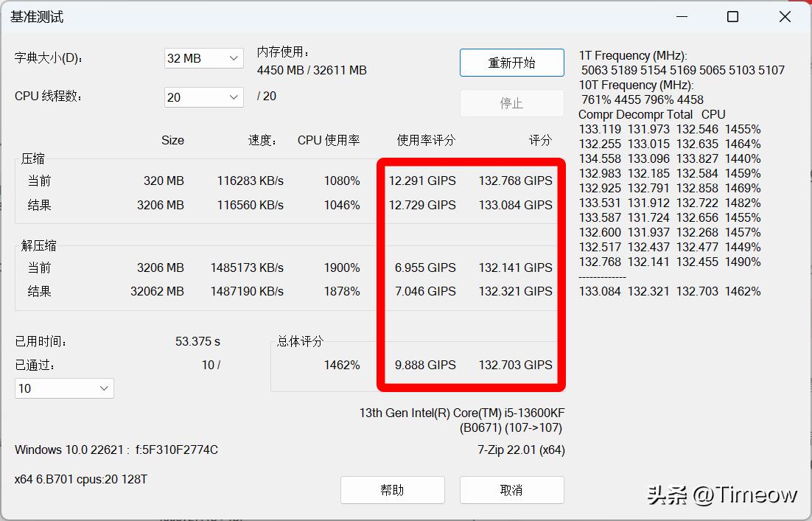
Task: Expand the passes dropdown showing 10
Action: pyautogui.click(x=63, y=388)
